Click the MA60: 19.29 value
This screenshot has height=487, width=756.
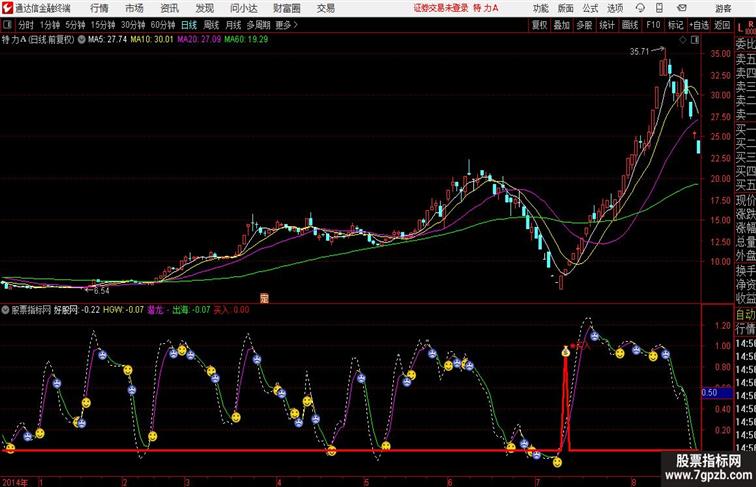(x=246, y=40)
